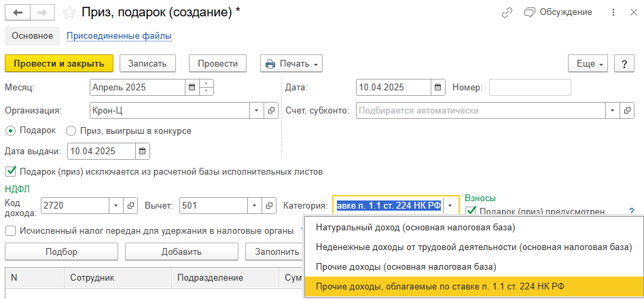Open the Вычет 501 item form

tap(270, 205)
